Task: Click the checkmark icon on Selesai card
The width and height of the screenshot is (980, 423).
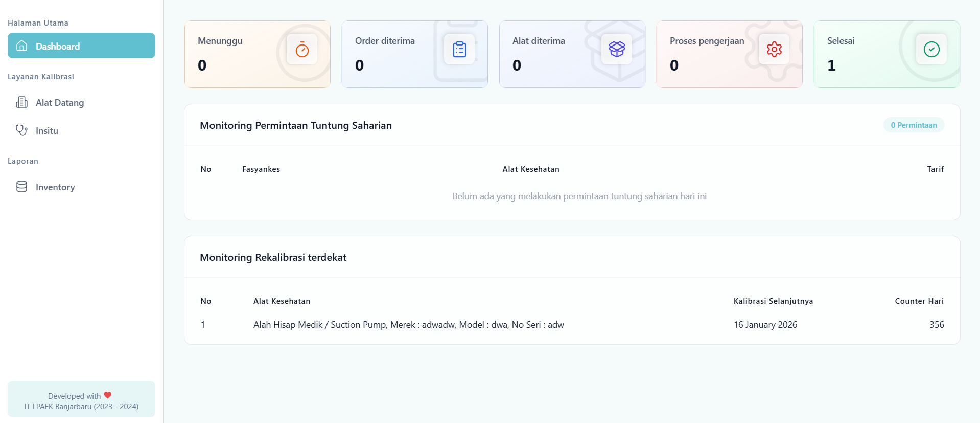Action: 931,49
